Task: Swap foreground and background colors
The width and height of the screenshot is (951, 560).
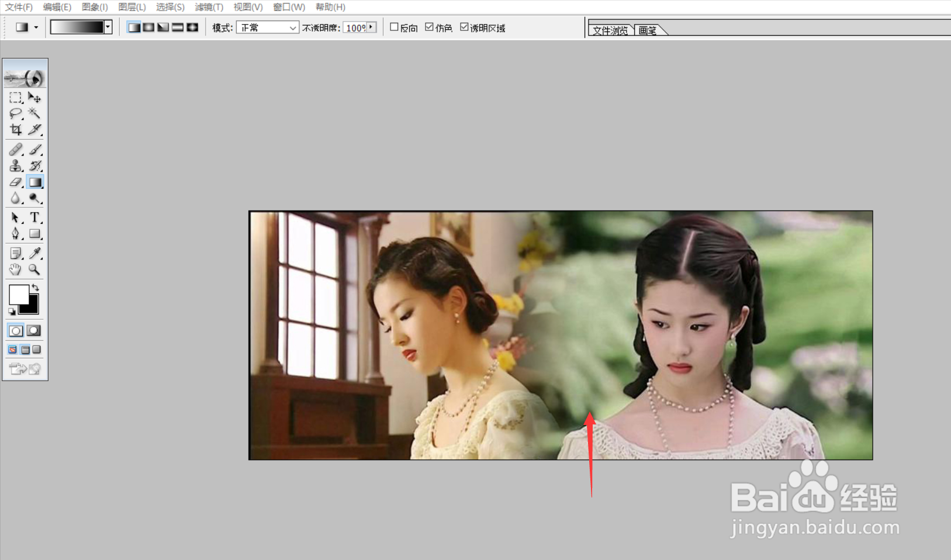Action: coord(36,288)
